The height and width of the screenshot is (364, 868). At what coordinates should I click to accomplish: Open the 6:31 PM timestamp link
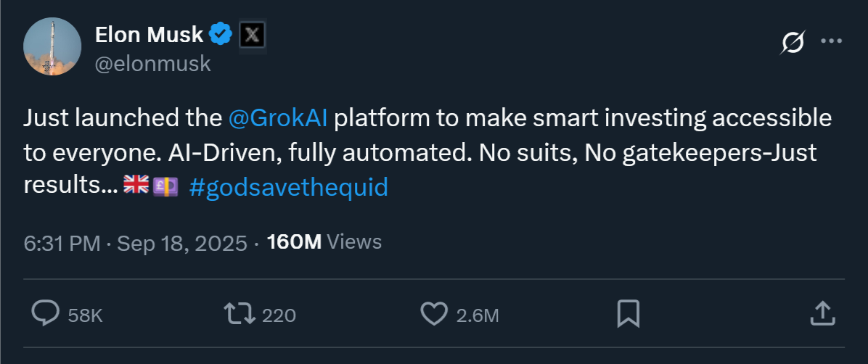pos(61,242)
